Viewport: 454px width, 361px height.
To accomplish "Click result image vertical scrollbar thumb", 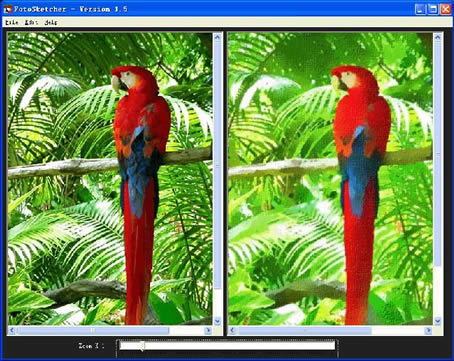I will (x=438, y=154).
